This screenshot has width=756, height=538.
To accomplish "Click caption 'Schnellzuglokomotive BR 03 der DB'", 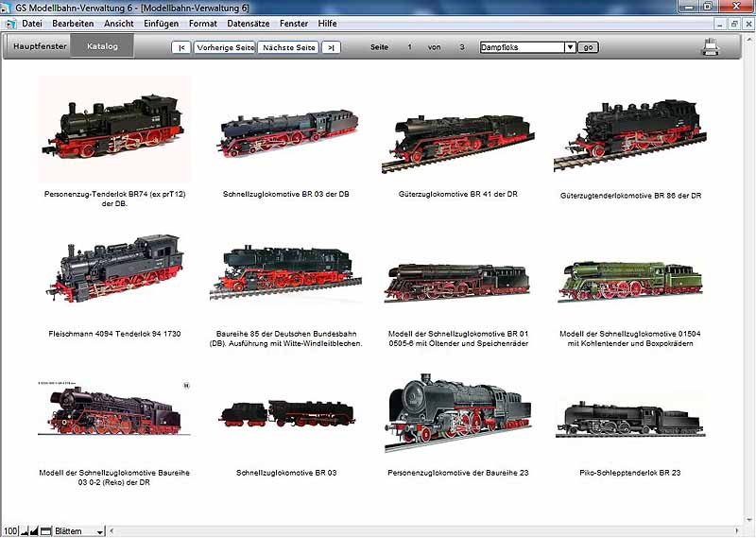I will point(286,194).
